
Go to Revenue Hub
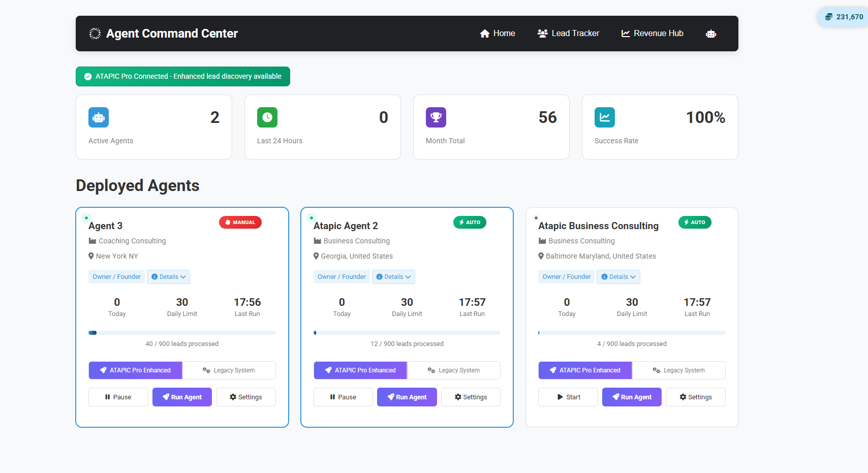(x=652, y=34)
